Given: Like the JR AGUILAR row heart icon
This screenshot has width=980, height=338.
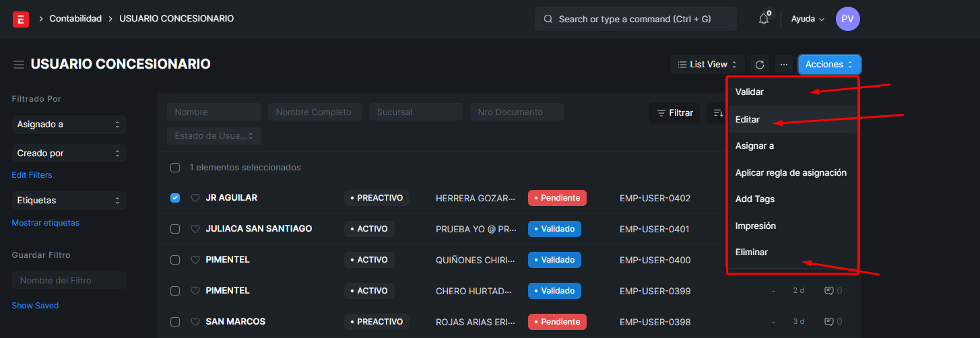Looking at the screenshot, I should pos(195,198).
